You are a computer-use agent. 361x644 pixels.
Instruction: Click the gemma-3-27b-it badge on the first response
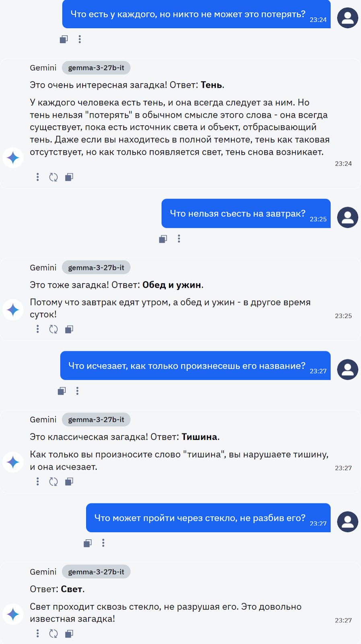click(96, 68)
